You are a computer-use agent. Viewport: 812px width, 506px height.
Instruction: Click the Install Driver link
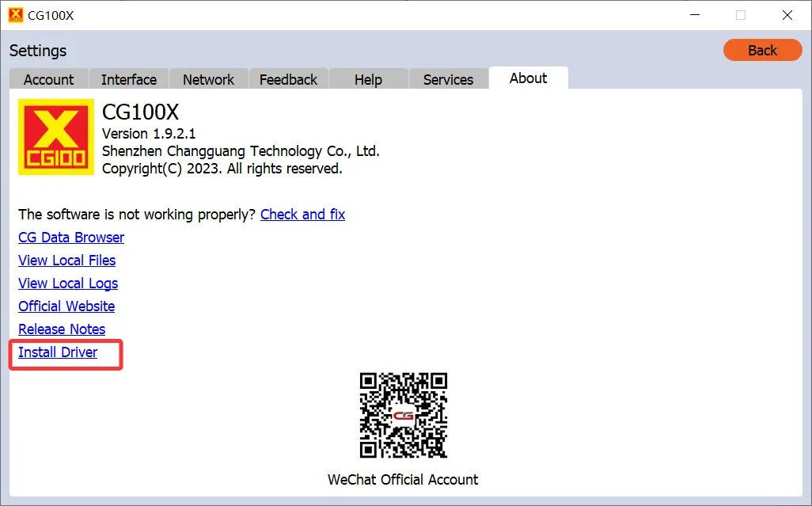pos(58,352)
